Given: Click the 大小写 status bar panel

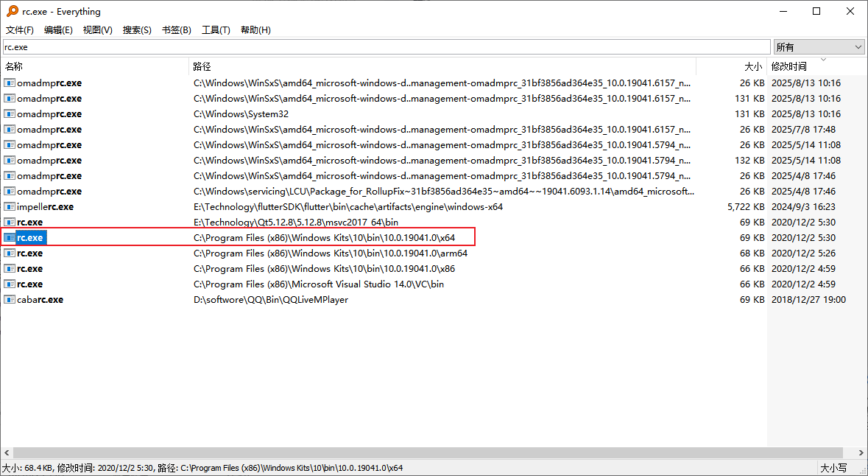Looking at the screenshot, I should tap(833, 468).
